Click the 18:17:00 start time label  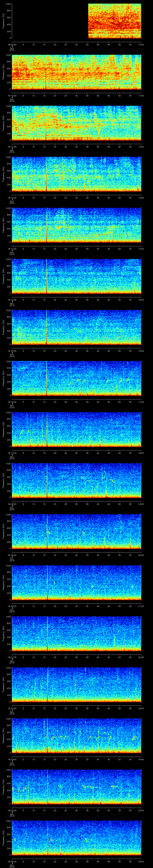(x=12, y=453)
